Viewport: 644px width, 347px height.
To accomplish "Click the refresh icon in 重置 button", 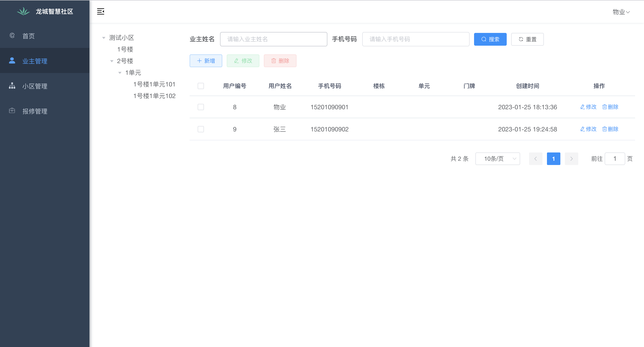I will click(x=521, y=39).
